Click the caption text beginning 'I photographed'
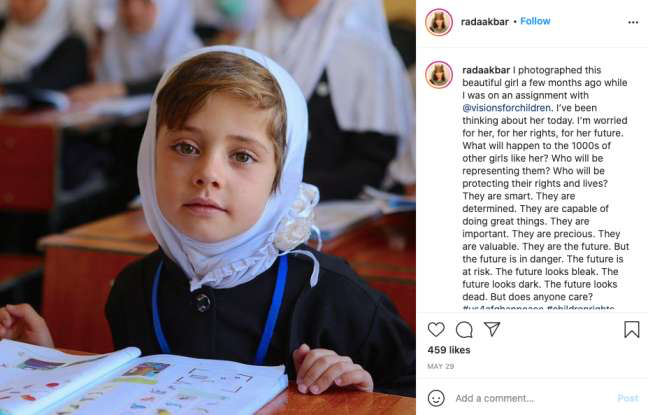Screen dimensions: 648x415 tap(546, 183)
